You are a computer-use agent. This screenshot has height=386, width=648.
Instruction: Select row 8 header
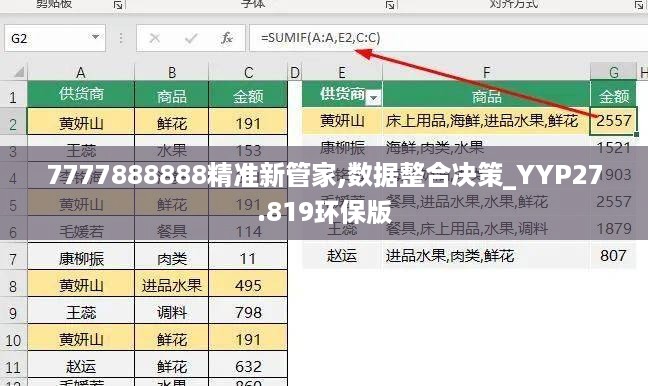(13, 286)
